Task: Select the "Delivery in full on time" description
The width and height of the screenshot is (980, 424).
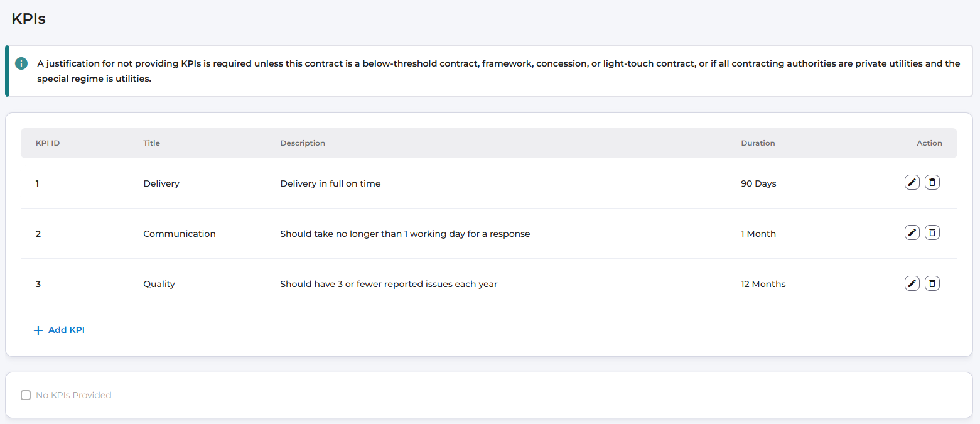Action: coord(330,183)
